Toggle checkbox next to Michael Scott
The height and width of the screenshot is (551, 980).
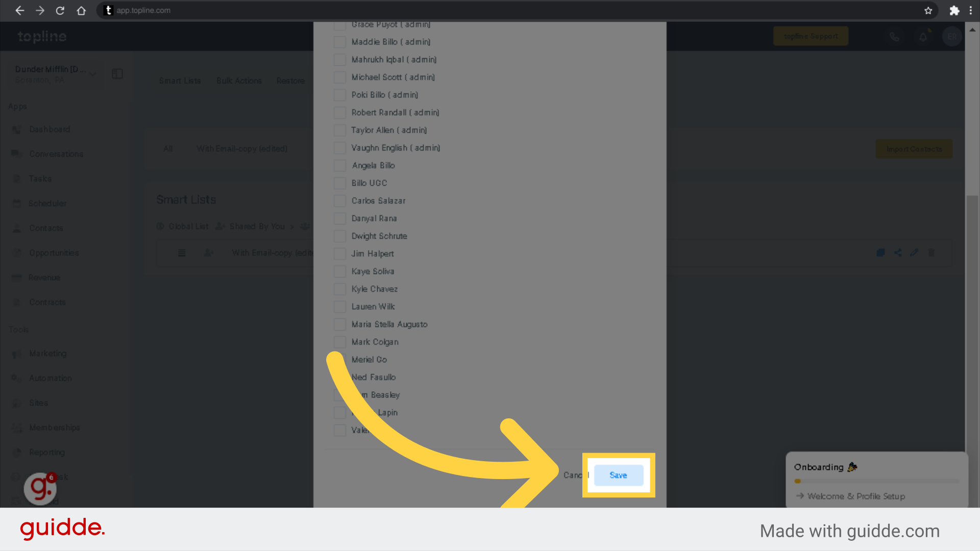coord(340,77)
